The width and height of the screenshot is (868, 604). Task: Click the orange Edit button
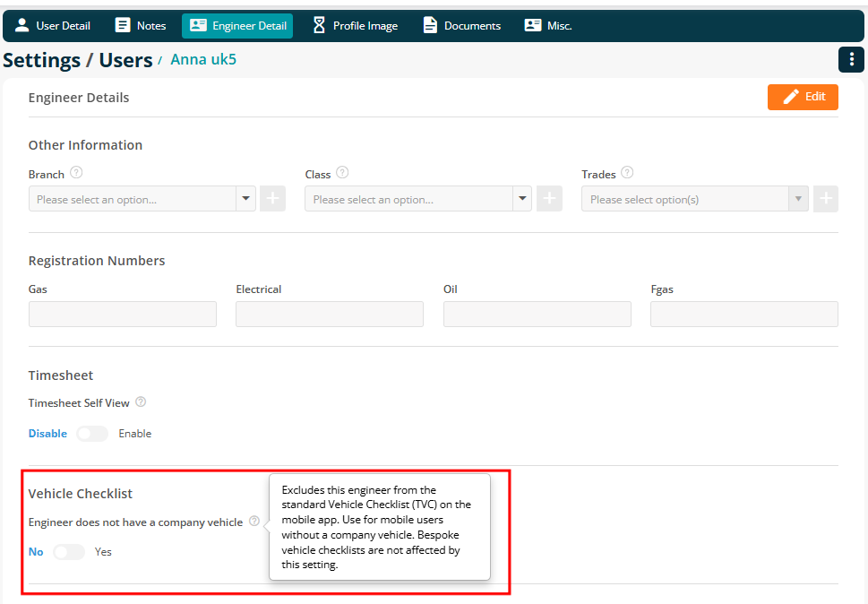803,97
